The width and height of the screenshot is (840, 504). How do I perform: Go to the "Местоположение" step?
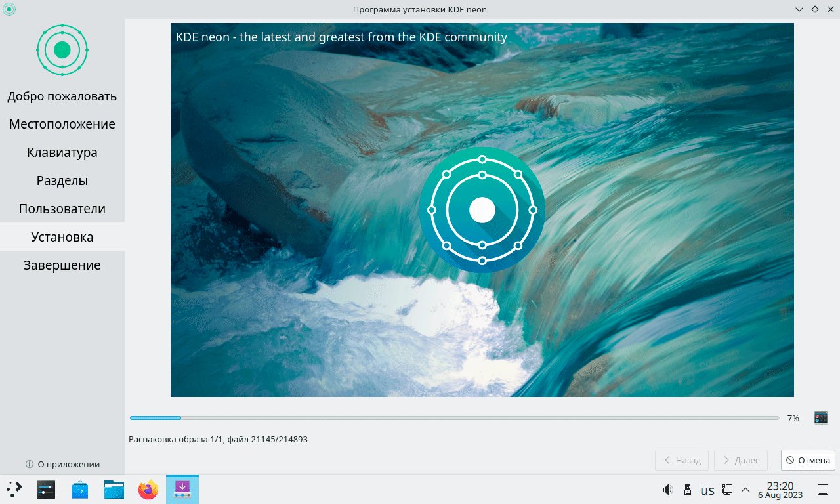(x=62, y=125)
